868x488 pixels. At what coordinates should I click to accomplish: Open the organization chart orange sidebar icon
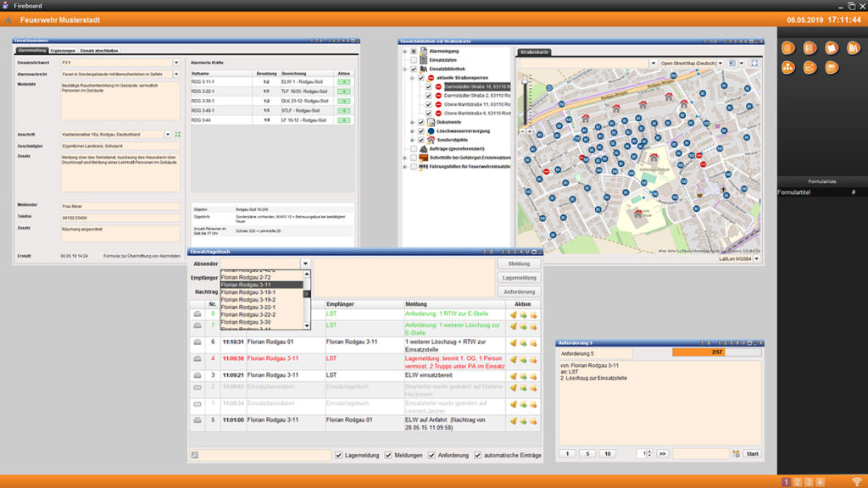point(788,68)
